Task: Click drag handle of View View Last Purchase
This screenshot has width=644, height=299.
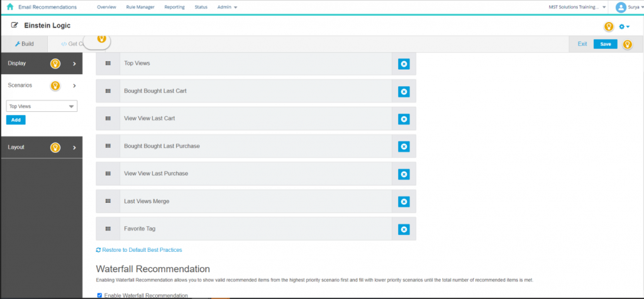Action: tap(108, 173)
